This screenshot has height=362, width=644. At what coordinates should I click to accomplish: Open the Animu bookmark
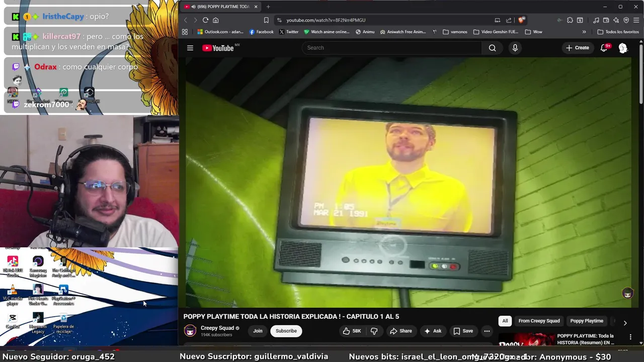(x=365, y=32)
